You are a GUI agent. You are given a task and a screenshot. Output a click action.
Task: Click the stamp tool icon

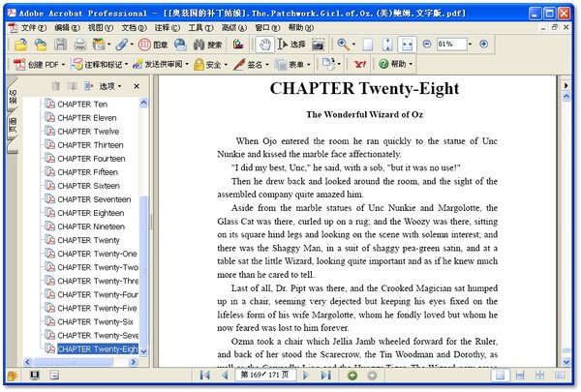pyautogui.click(x=153, y=45)
